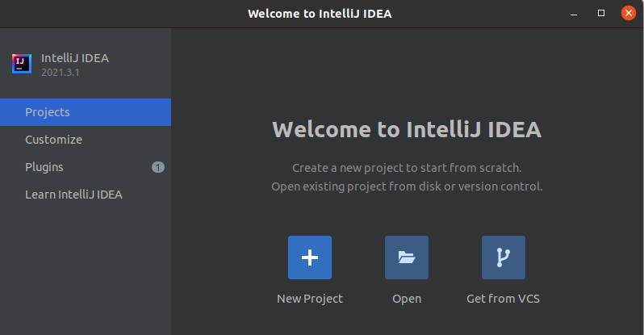Click the Plugins update badge showing 1
Screen dimensions: 644x335
pyautogui.click(x=158, y=167)
